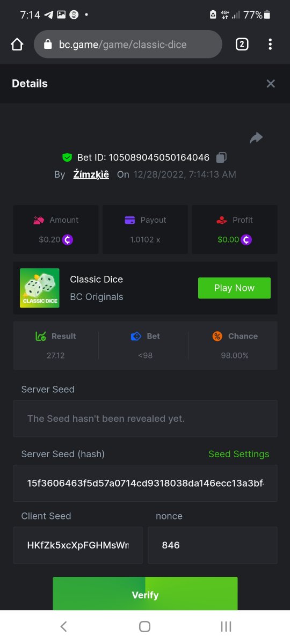Click the green Verify button
This screenshot has height=644, width=290.
(x=145, y=594)
